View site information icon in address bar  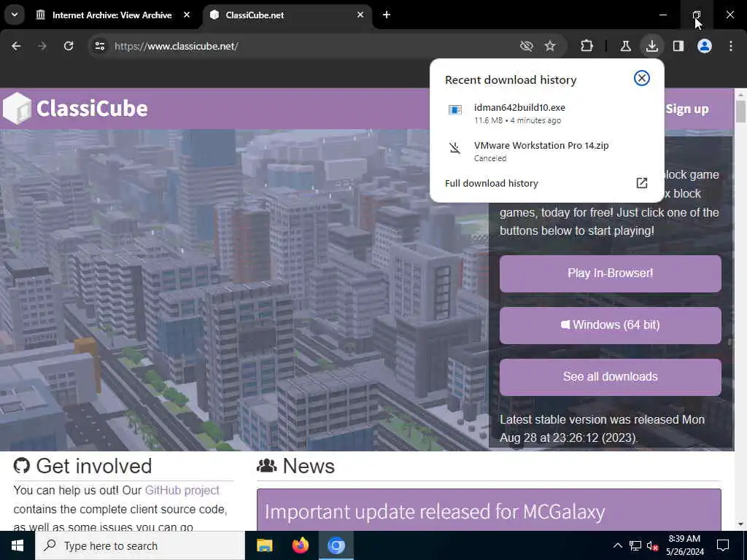tap(99, 46)
